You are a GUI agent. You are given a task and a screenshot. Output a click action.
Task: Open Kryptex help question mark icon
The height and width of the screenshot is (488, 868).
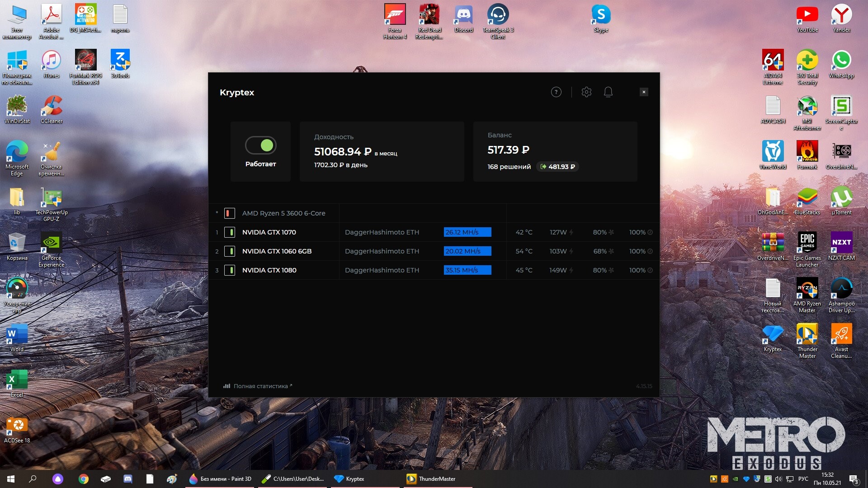(556, 92)
